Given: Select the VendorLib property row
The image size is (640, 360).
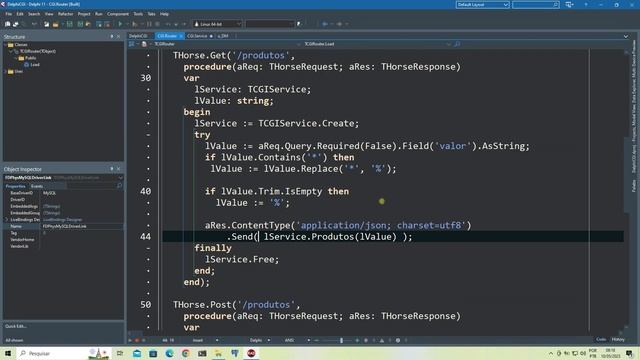Looking at the screenshot, I should (x=64, y=246).
